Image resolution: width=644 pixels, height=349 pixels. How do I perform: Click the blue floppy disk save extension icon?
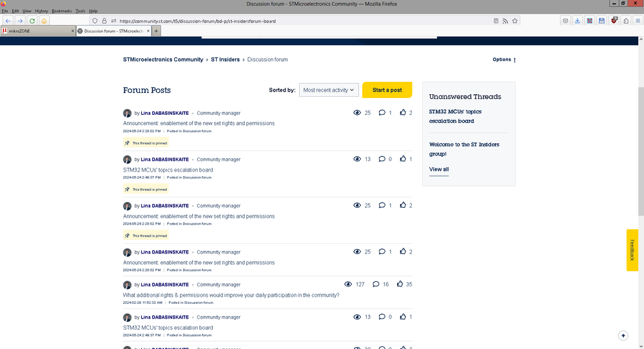[601, 21]
